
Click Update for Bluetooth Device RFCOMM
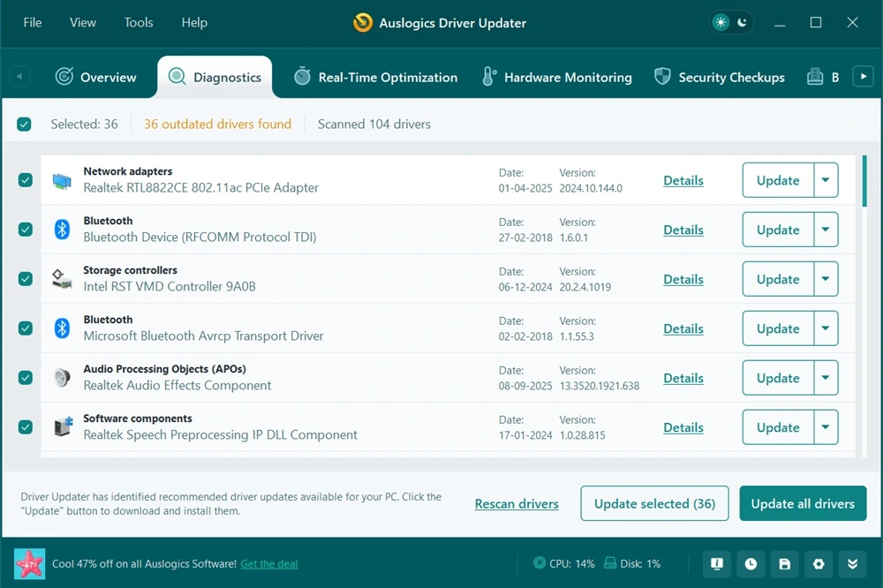pyautogui.click(x=778, y=230)
